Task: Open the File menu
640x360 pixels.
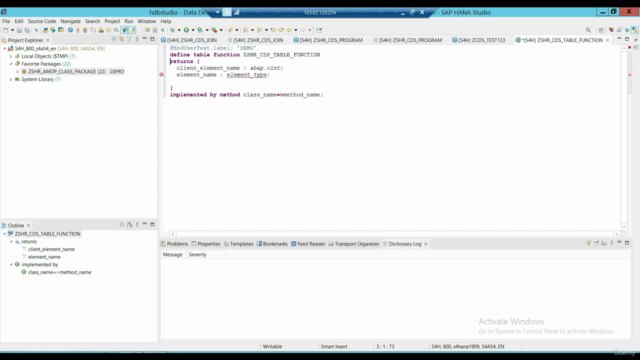Action: tap(6, 21)
